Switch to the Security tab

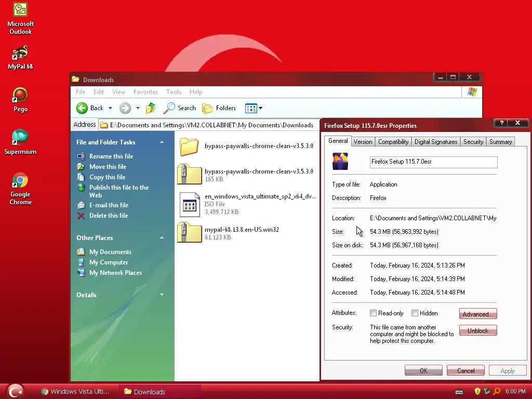point(473,142)
